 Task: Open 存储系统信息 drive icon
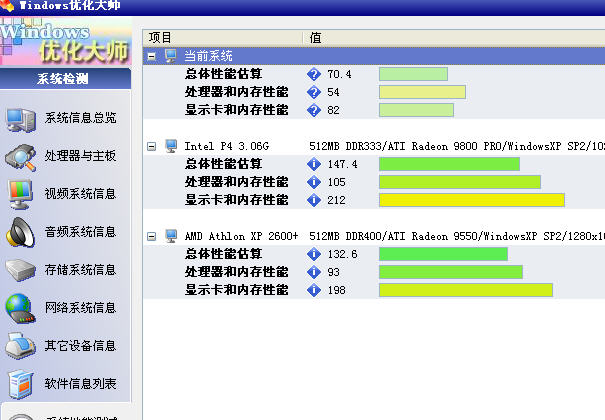click(21, 270)
